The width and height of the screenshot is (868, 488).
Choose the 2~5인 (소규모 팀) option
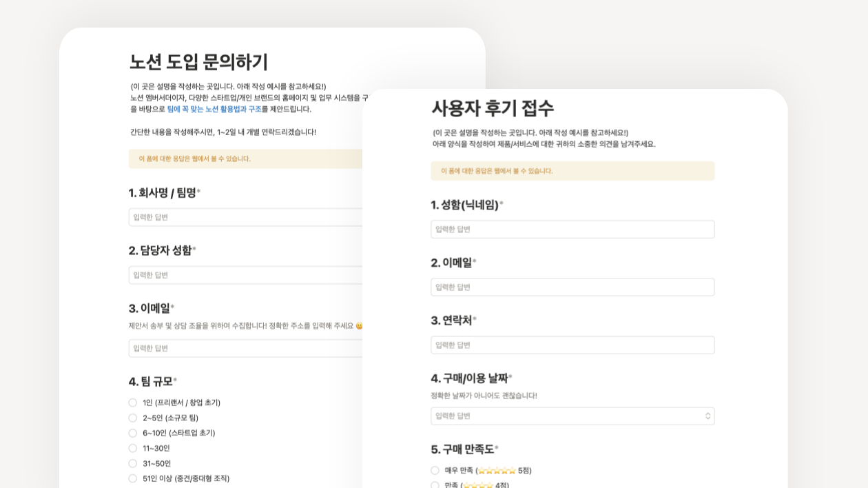coord(133,418)
